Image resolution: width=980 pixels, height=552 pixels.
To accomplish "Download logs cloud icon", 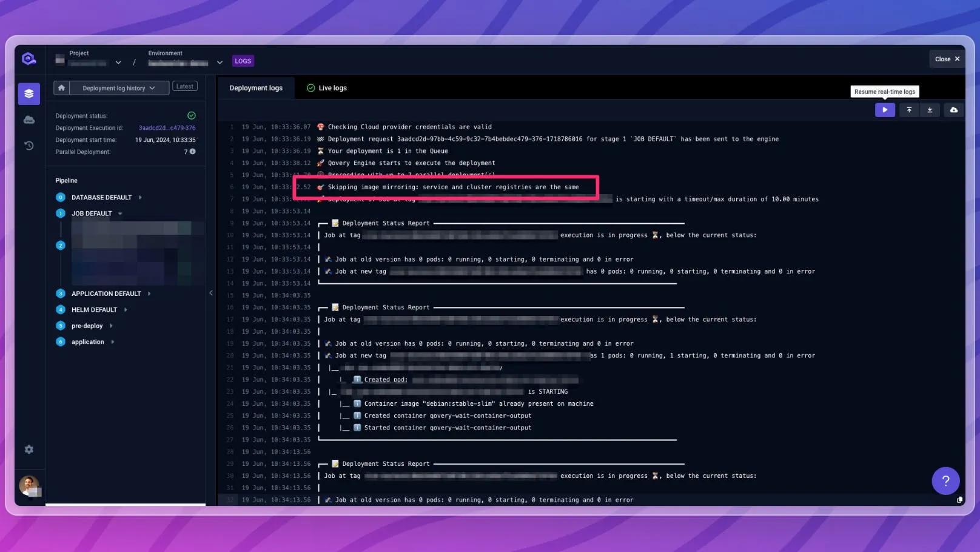I will click(954, 110).
